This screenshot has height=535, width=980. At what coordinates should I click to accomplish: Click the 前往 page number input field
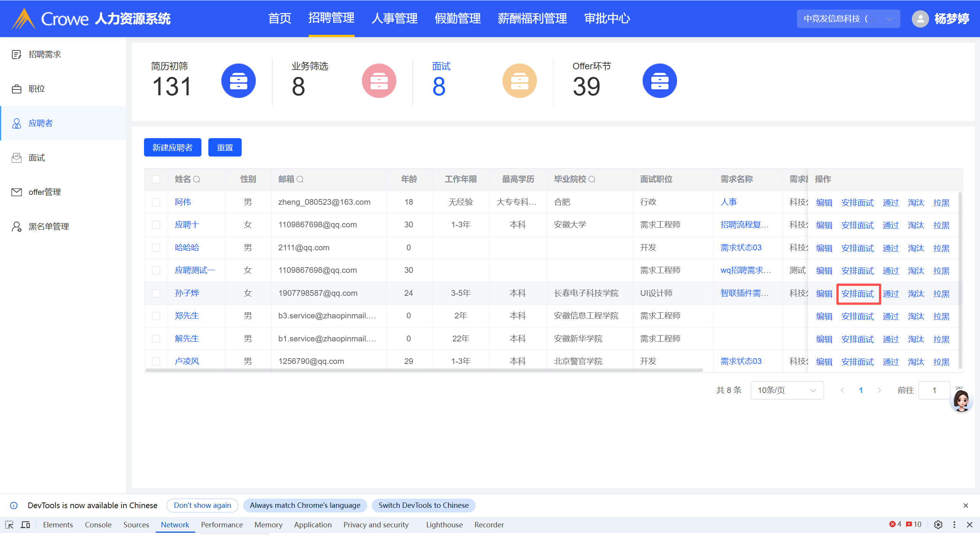tap(934, 390)
